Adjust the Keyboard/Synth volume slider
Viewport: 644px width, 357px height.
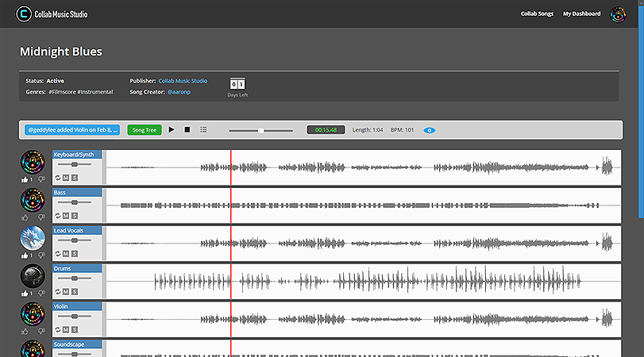(x=75, y=164)
